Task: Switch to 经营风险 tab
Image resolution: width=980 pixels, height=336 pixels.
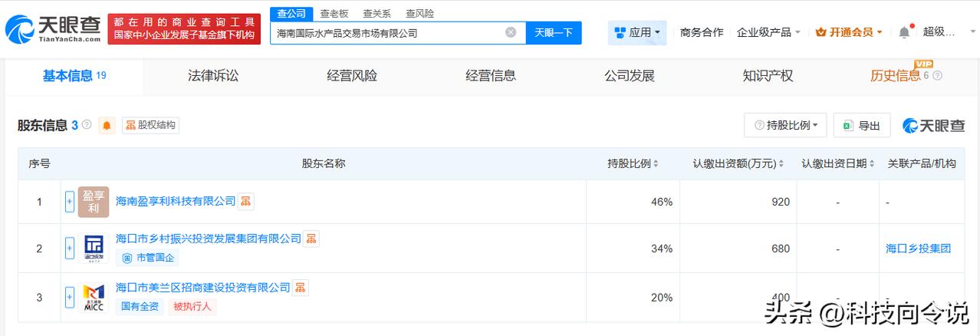Action: pyautogui.click(x=352, y=75)
